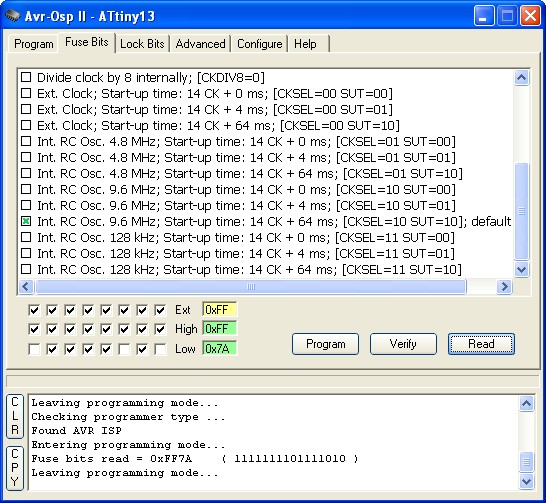Open the Advanced tab
Viewport: 546px width, 503px height.
(x=200, y=44)
